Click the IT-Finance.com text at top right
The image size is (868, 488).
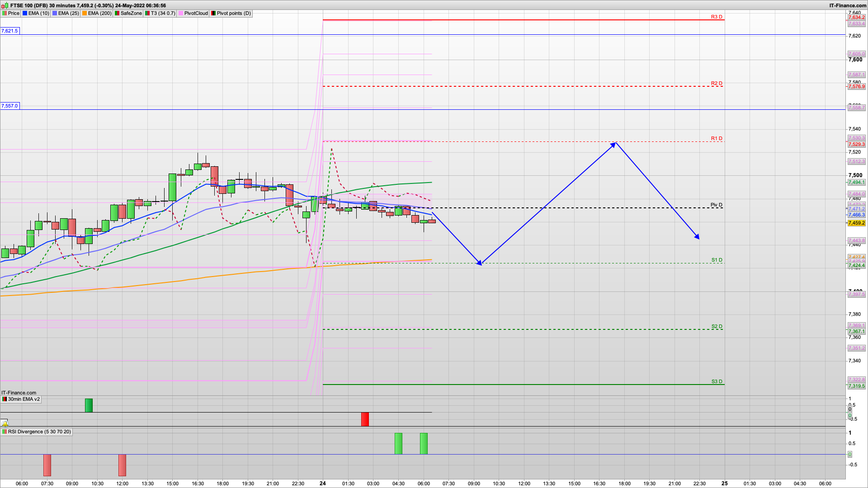(x=847, y=5)
